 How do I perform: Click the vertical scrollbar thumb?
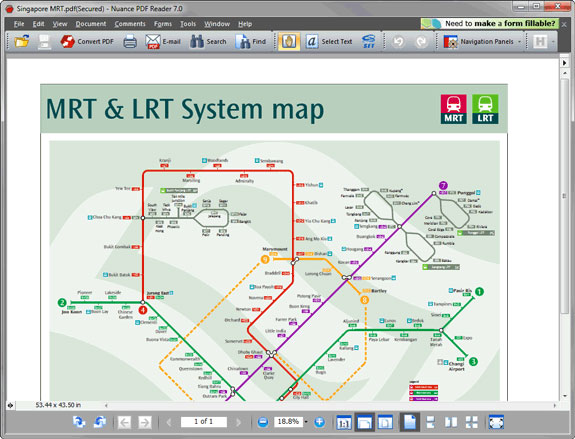(565, 196)
